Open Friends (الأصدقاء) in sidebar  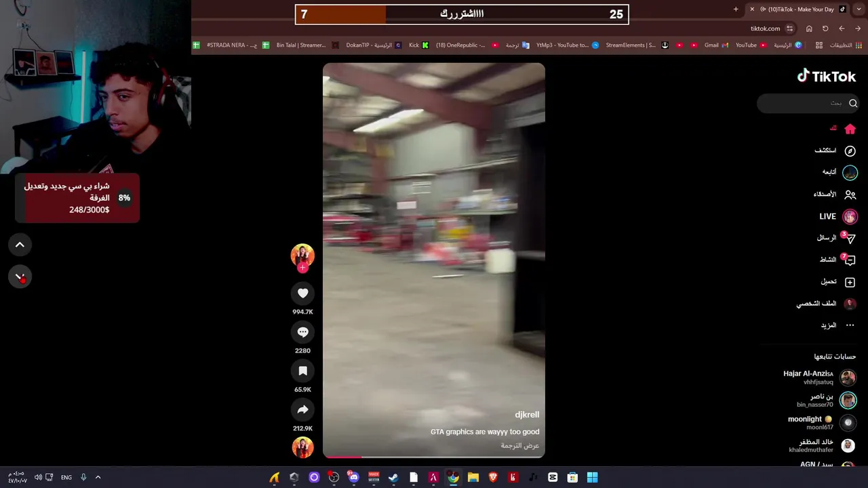click(x=835, y=195)
